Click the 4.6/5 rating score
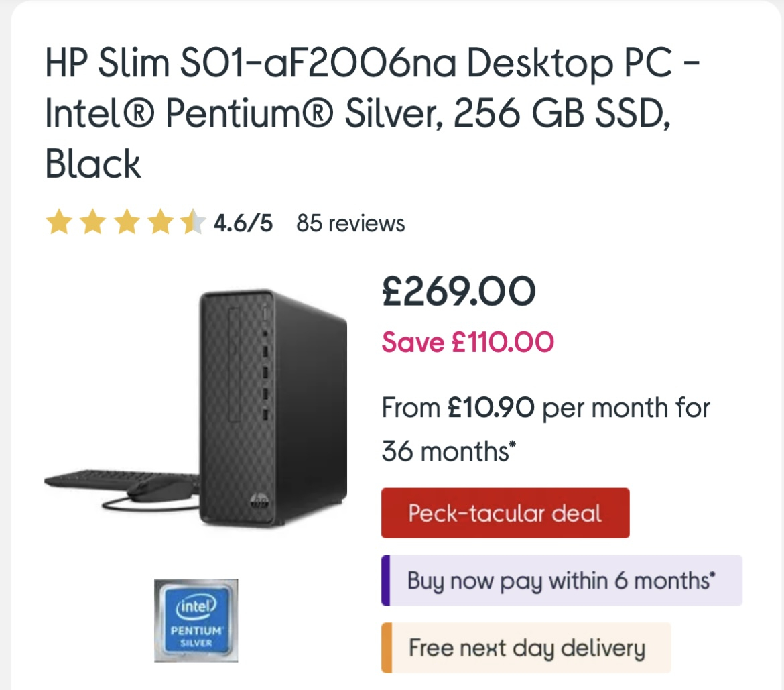Image resolution: width=784 pixels, height=690 pixels. pyautogui.click(x=243, y=223)
